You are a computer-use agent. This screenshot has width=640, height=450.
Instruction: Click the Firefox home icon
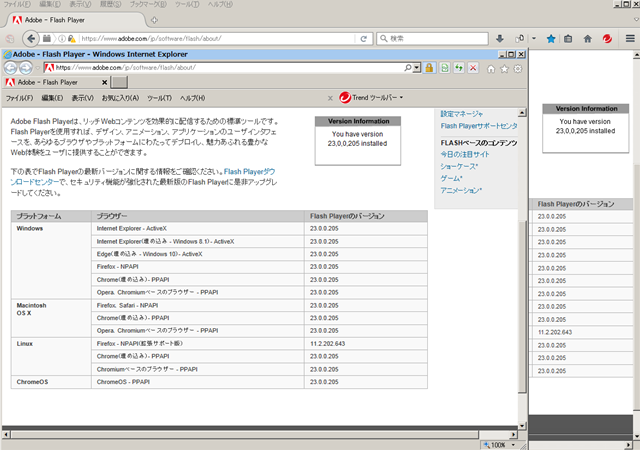coord(588,39)
